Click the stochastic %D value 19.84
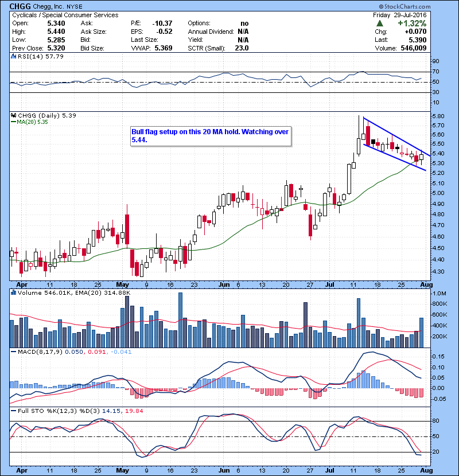Image resolution: width=459 pixels, height=476 pixels. [134, 411]
